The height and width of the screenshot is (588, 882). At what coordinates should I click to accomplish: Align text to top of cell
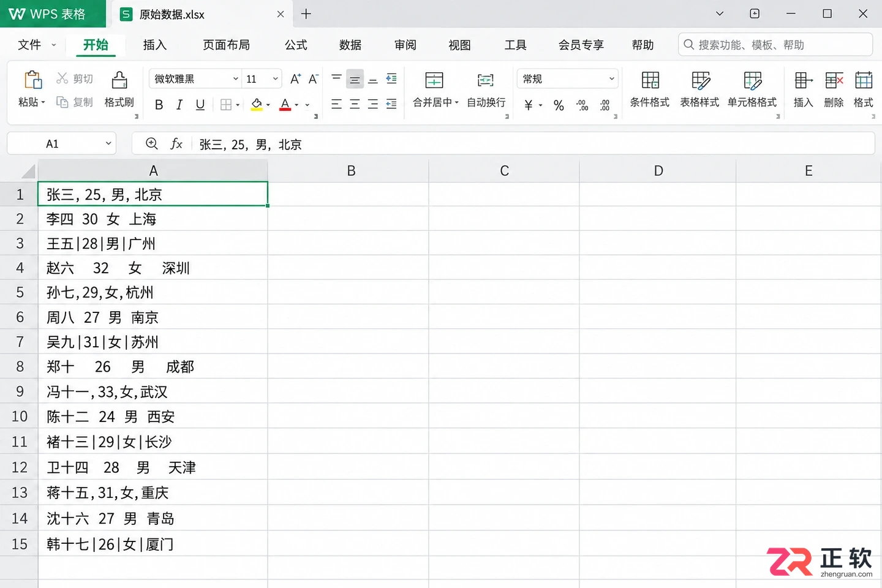[x=336, y=78]
